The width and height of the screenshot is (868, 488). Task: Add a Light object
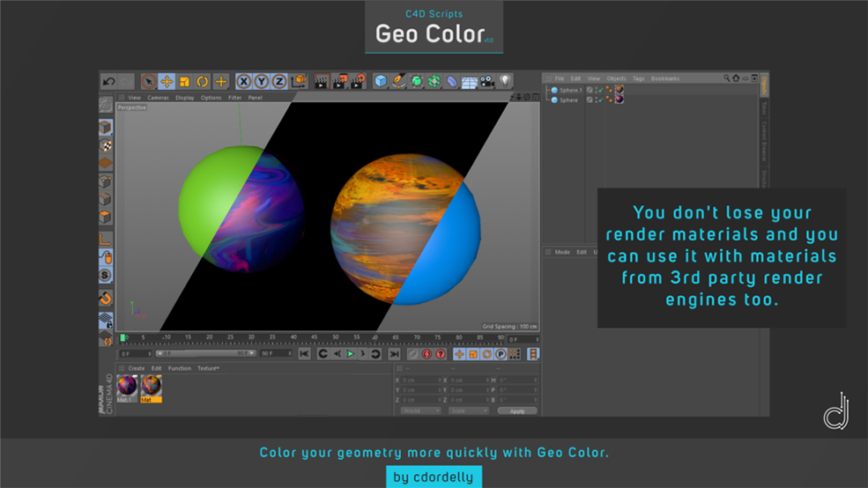click(505, 81)
